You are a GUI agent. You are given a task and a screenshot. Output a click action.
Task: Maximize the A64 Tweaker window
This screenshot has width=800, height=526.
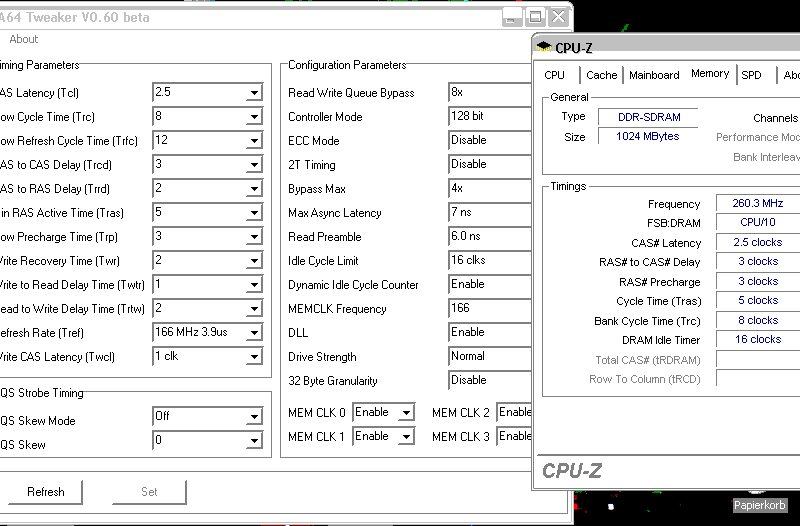[x=535, y=17]
